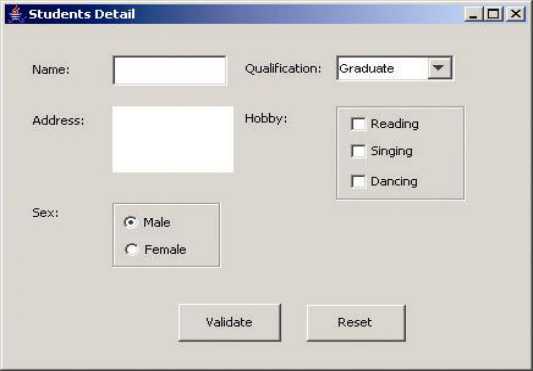Click the Name: label
The image size is (533, 371).
[x=51, y=70]
